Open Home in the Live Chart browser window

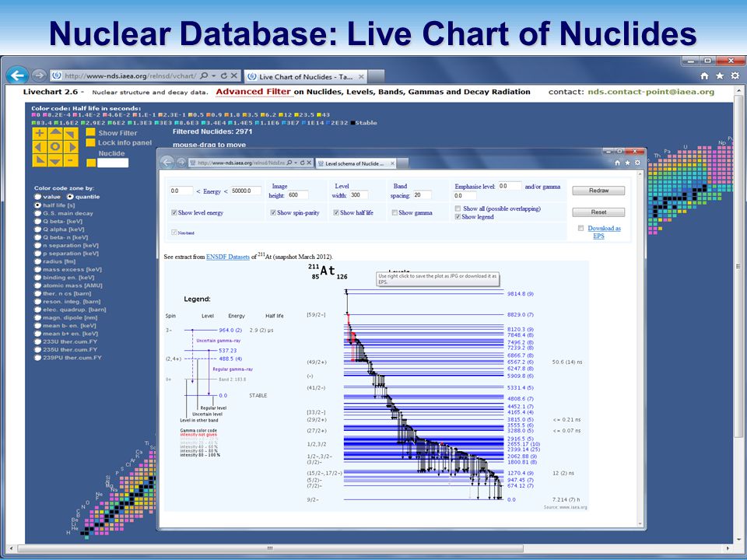click(705, 75)
